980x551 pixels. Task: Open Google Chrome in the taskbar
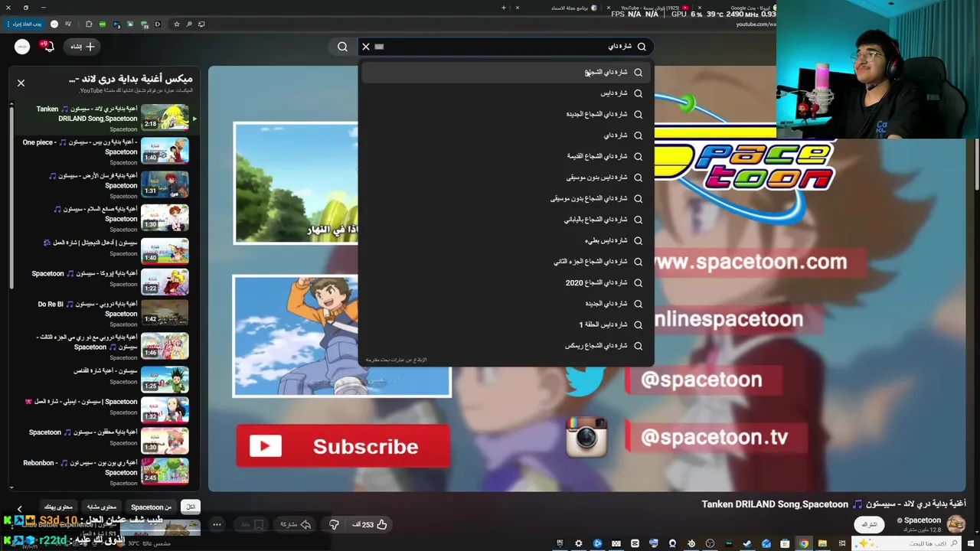pos(804,543)
